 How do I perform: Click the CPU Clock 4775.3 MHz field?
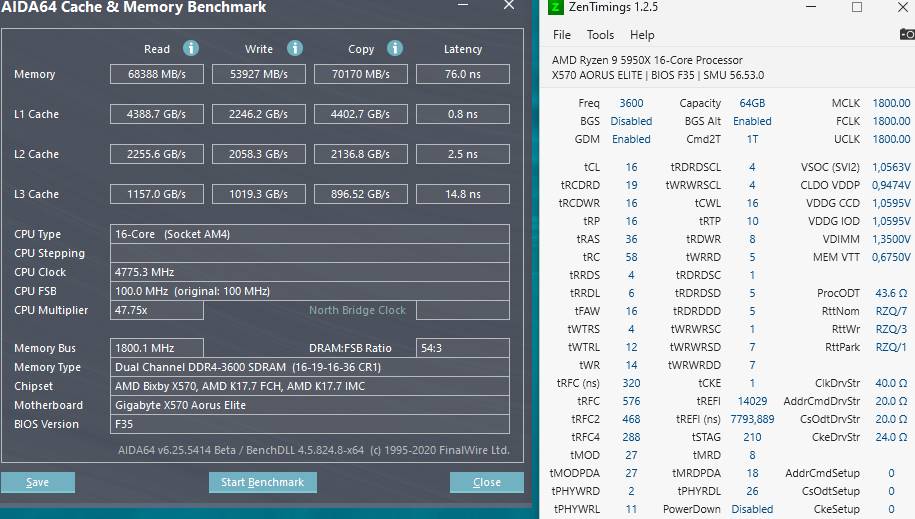pos(310,272)
